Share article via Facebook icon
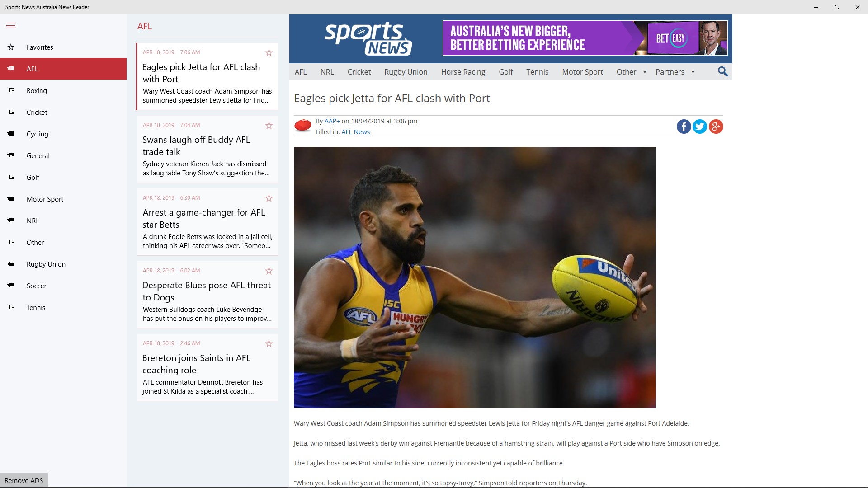Image resolution: width=868 pixels, height=488 pixels. click(x=684, y=127)
